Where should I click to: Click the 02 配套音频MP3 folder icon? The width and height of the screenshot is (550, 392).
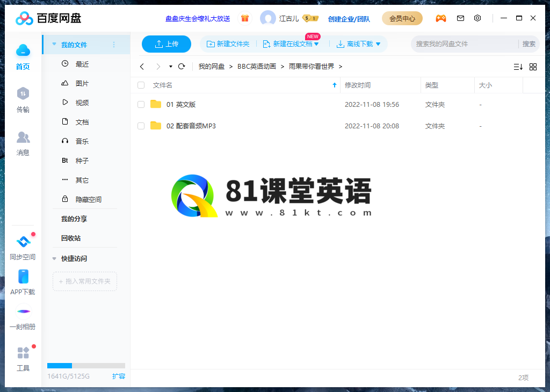point(156,126)
